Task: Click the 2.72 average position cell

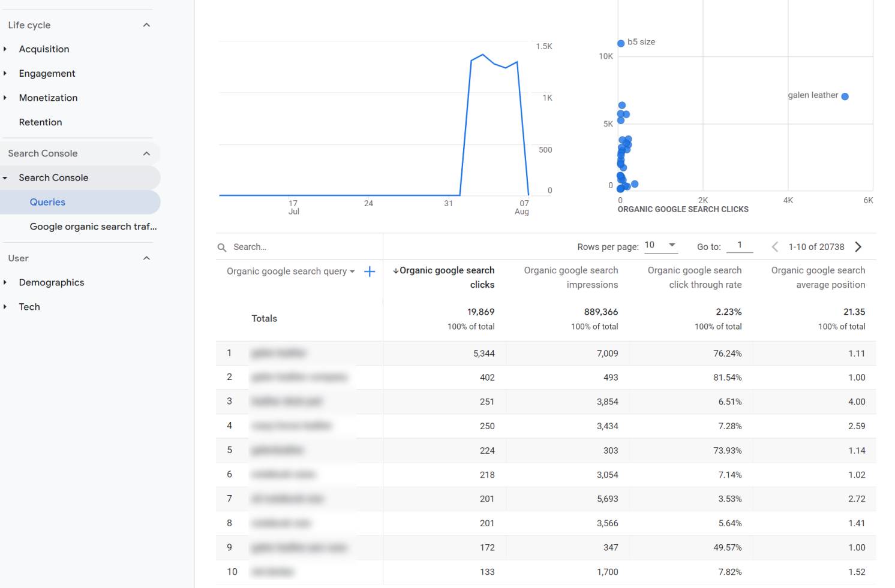Action: [x=857, y=499]
